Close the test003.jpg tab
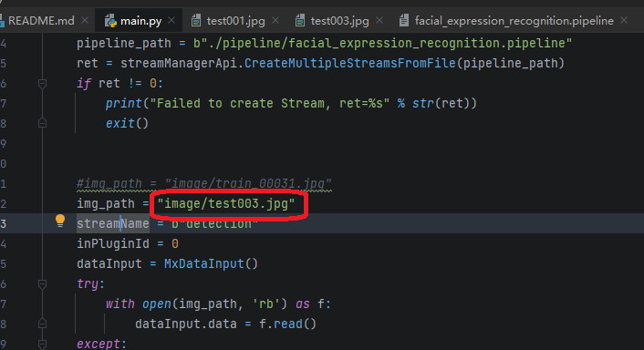The height and width of the screenshot is (350, 644). (379, 20)
